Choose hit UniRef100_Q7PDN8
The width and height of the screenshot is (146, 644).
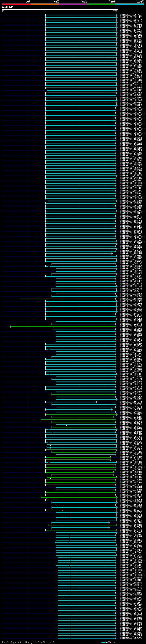pyautogui.click(x=131, y=480)
